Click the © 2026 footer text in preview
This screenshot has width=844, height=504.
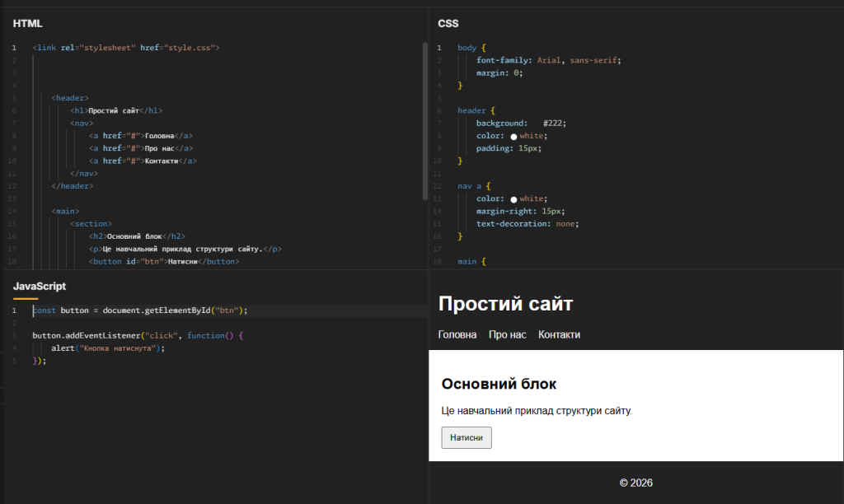pyautogui.click(x=635, y=483)
